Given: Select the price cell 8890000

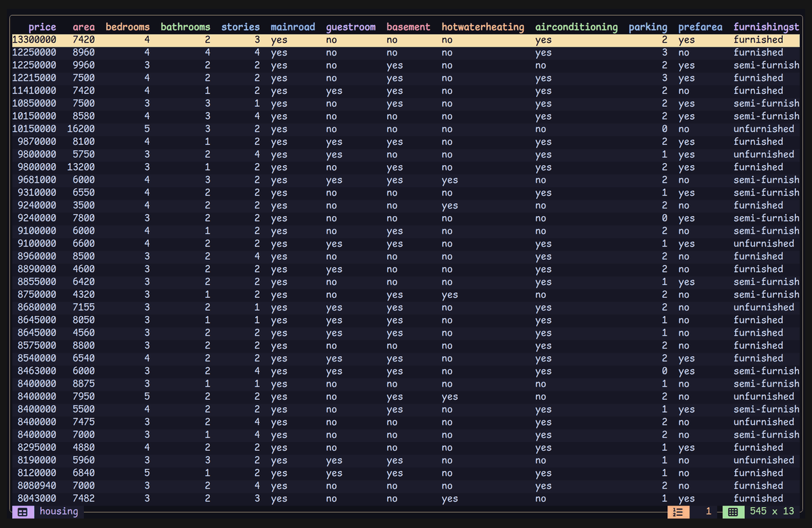Looking at the screenshot, I should tap(37, 269).
